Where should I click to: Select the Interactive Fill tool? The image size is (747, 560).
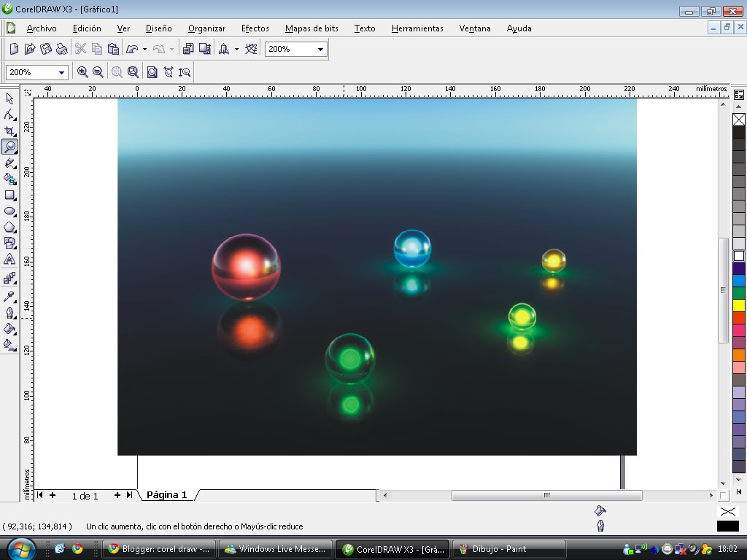(9, 346)
